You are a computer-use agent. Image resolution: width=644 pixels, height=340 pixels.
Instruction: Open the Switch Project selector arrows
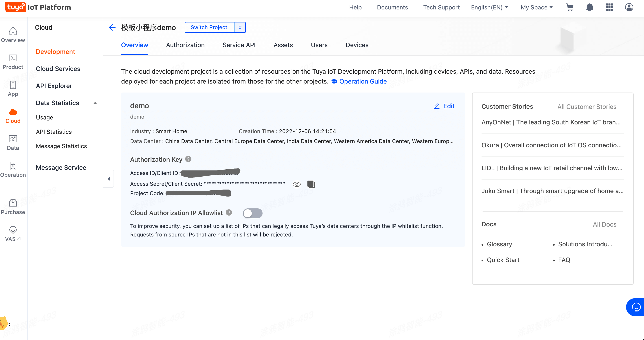click(240, 27)
